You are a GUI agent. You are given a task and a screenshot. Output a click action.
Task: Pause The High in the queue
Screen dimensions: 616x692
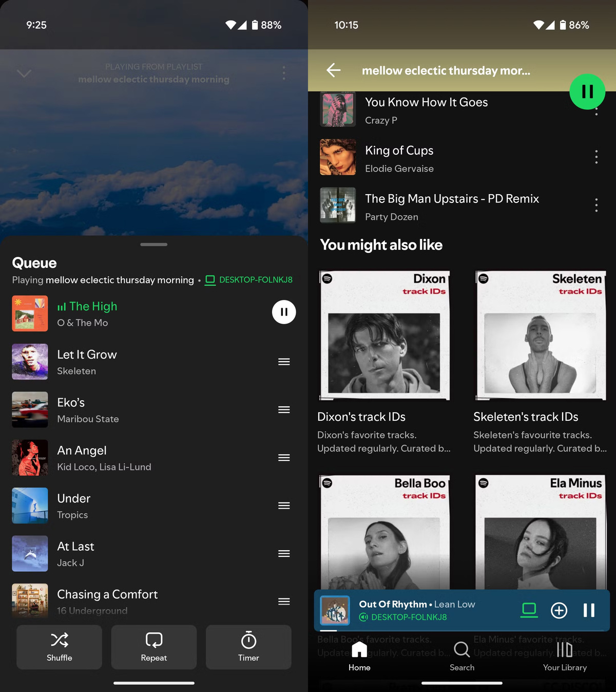point(284,312)
